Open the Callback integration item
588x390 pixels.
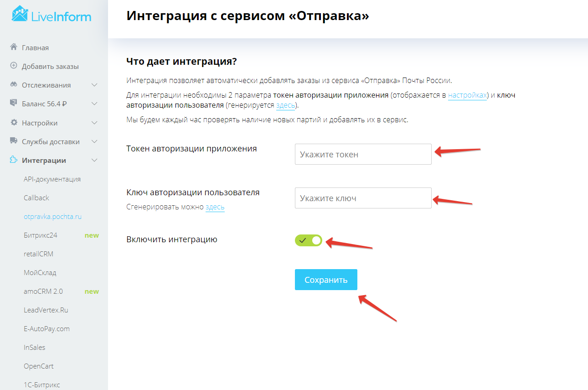pos(36,198)
